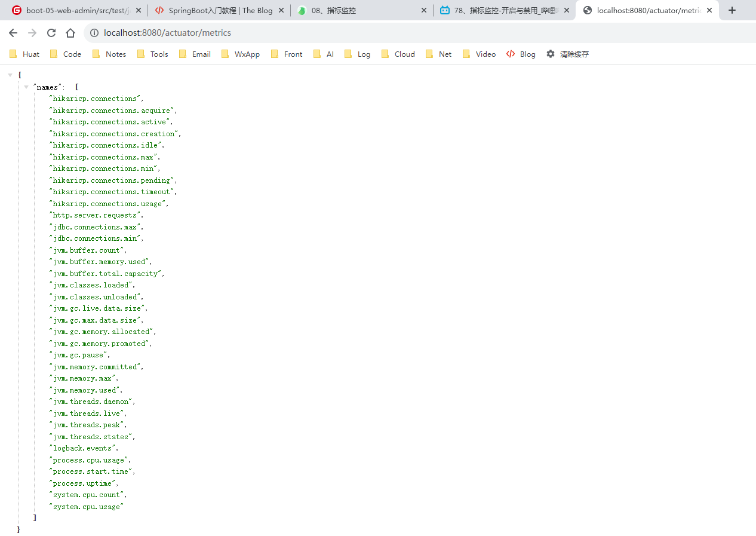Open the Tools bookmarks folder
This screenshot has height=536, width=756.
(153, 54)
